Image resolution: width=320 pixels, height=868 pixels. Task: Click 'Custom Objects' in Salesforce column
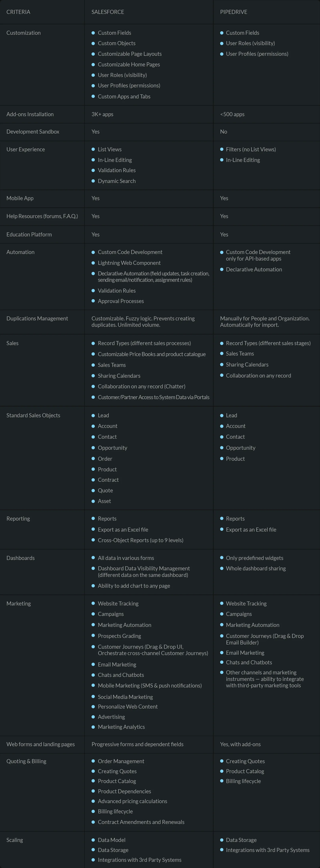(x=117, y=43)
